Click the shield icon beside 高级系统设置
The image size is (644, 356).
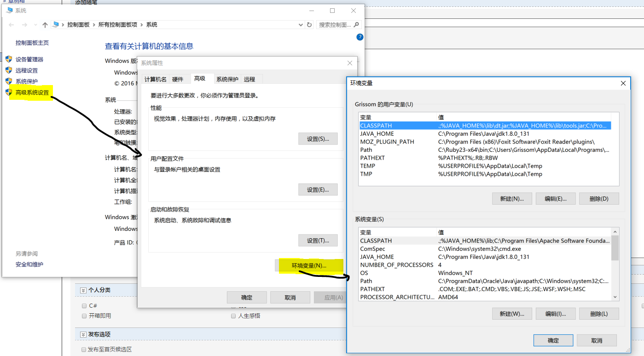[9, 92]
